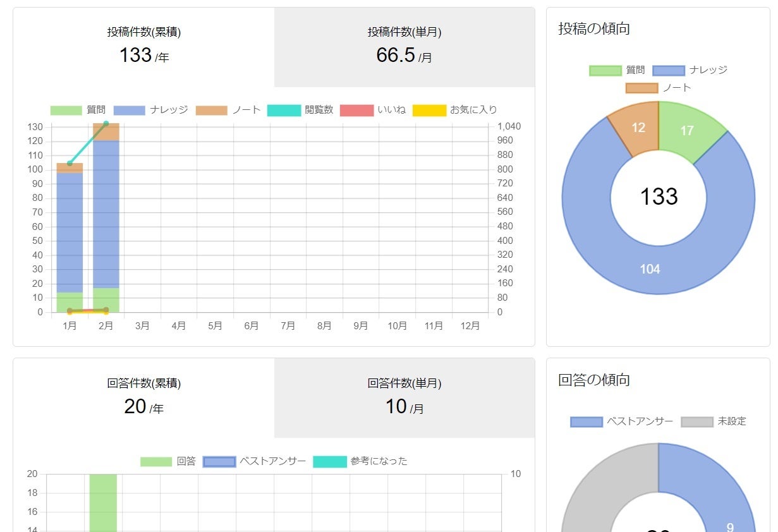Viewport: 778px width, 532px height.
Task: Switch to 投稿件数(単月) tab
Action: 404,47
